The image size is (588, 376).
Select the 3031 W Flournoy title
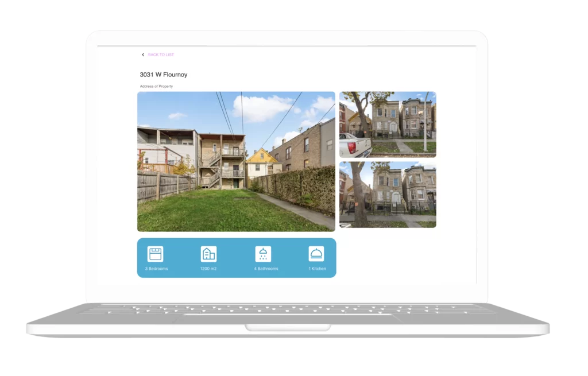(164, 75)
